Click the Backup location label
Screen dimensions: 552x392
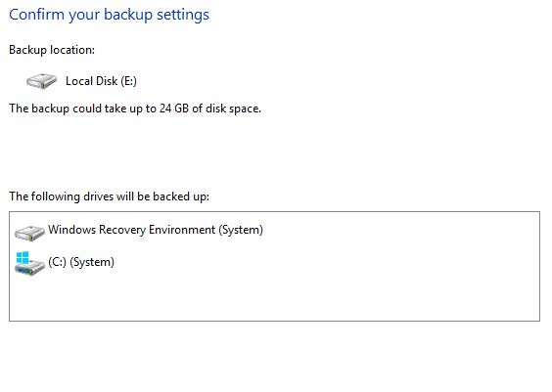tap(52, 50)
